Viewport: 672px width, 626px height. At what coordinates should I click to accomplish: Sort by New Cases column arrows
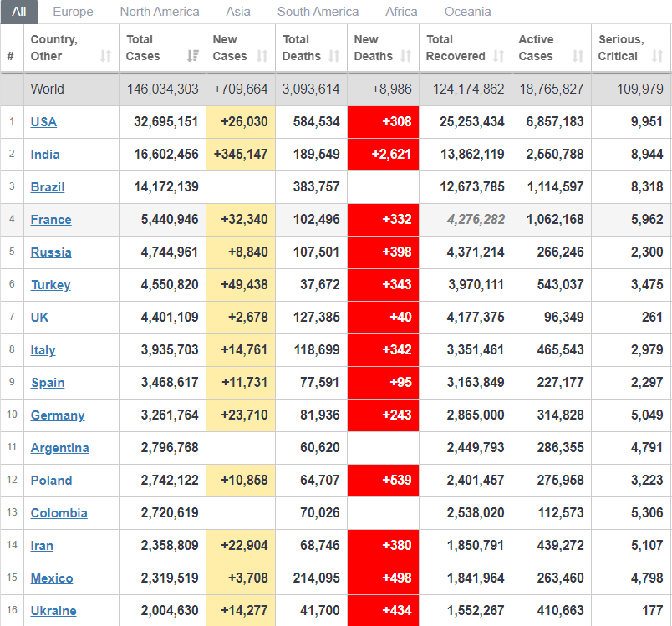click(262, 56)
